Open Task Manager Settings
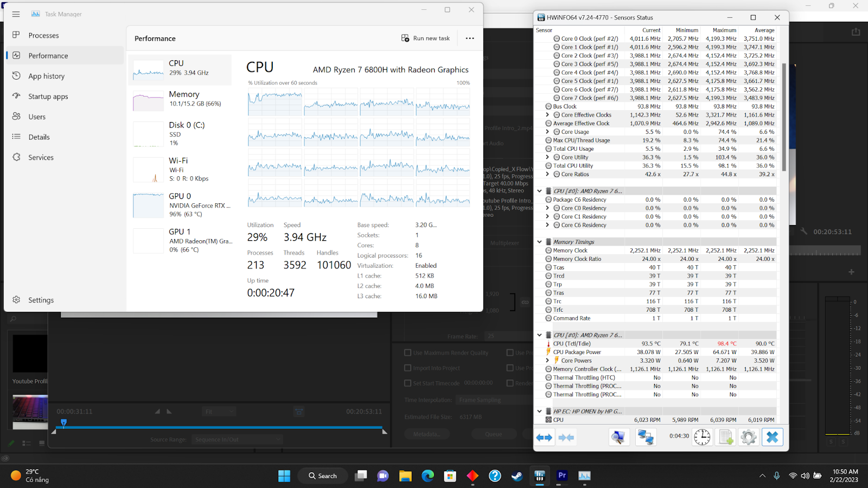The width and height of the screenshot is (868, 488). [x=64, y=300]
